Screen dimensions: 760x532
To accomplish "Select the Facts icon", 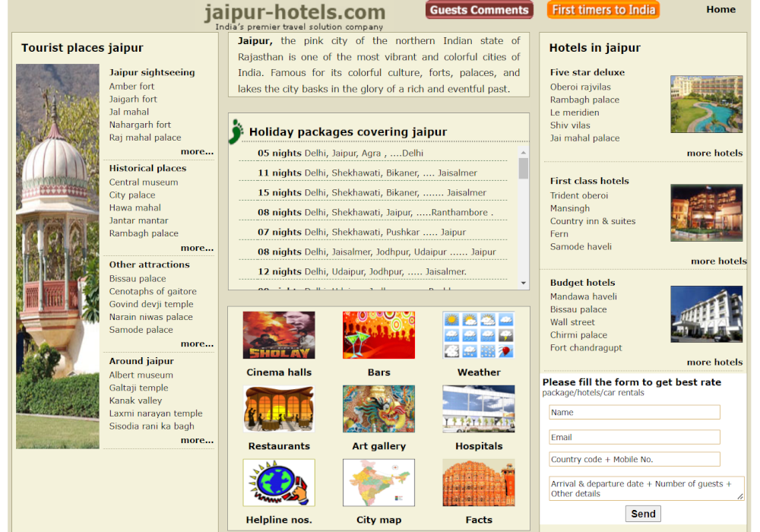I will pyautogui.click(x=479, y=483).
